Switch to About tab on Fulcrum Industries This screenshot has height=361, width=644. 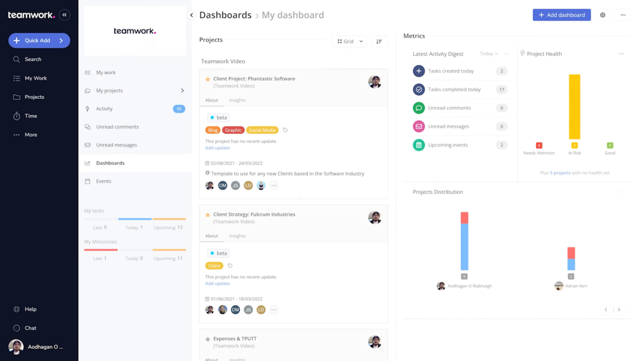[211, 236]
